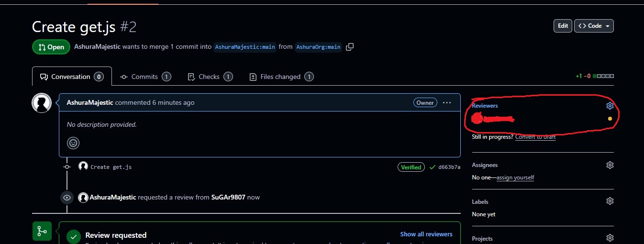The height and width of the screenshot is (244, 644).
Task: Switch to the Commits tab
Action: (145, 77)
